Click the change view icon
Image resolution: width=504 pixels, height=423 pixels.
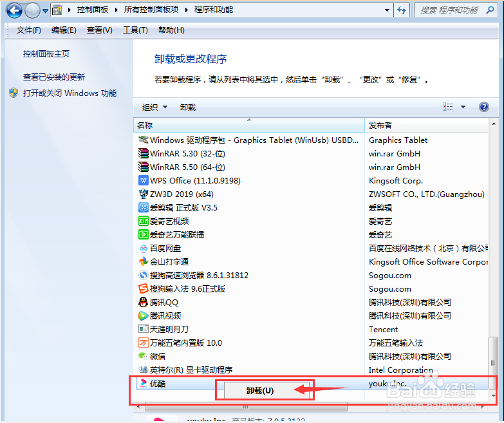click(x=448, y=107)
